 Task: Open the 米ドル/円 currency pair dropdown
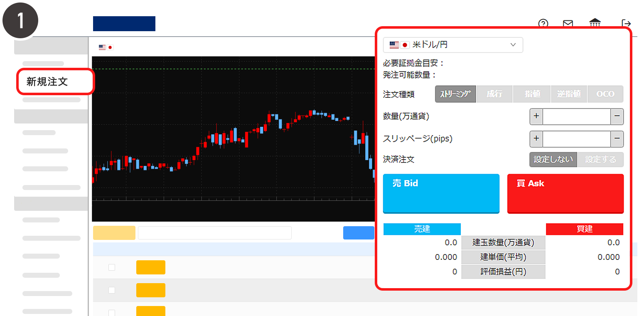click(453, 45)
